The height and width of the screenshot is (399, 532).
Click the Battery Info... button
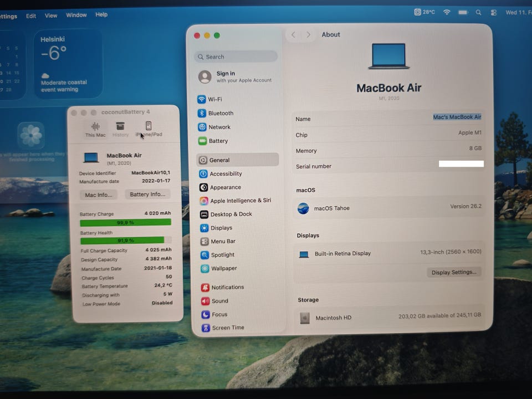tap(147, 194)
